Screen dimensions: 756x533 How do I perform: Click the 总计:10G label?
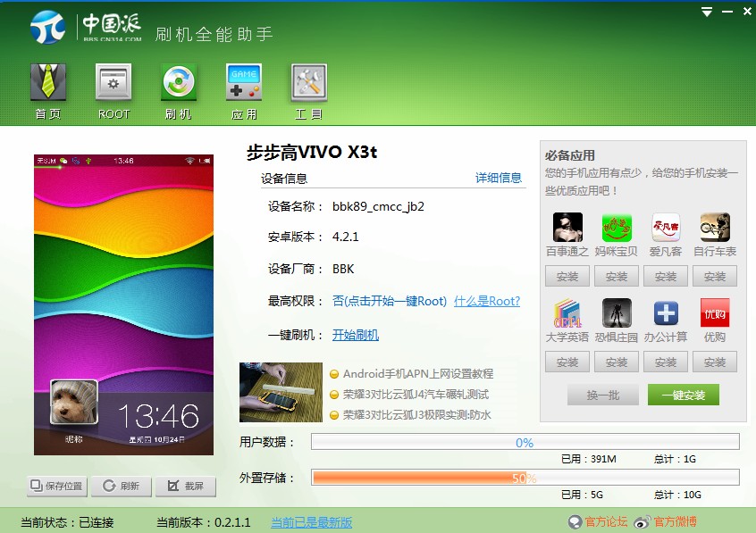tap(677, 495)
